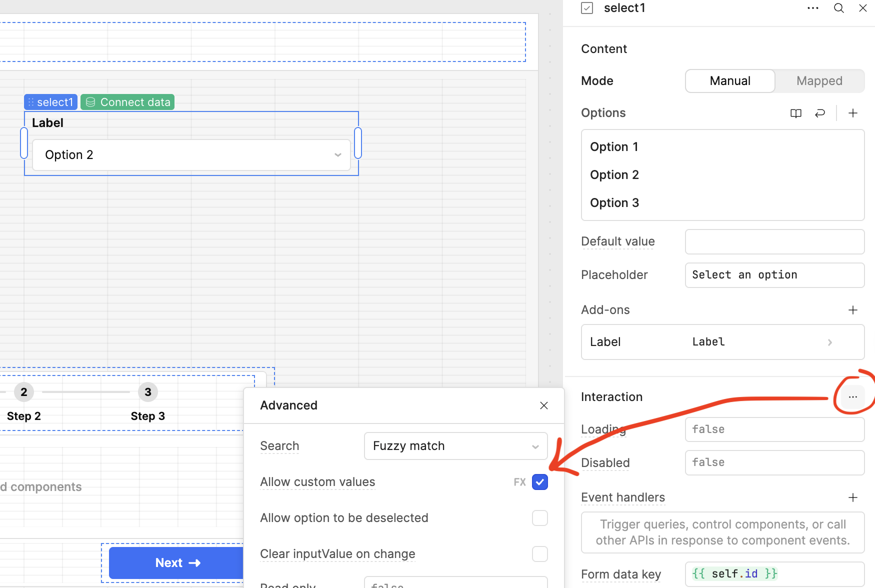The width and height of the screenshot is (875, 588).
Task: Switch mode to Mapped
Action: [x=819, y=81]
